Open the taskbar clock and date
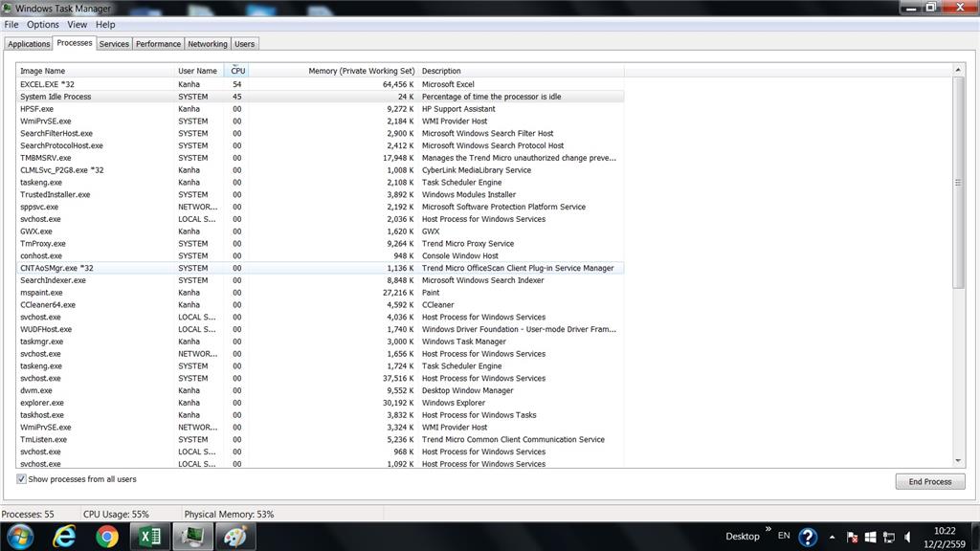This screenshot has height=551, width=980. [x=945, y=538]
